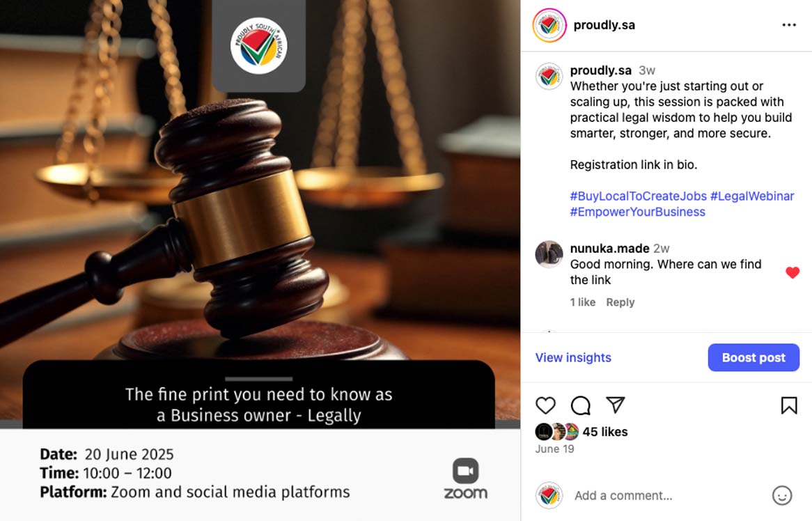This screenshot has width=812, height=521.
Task: Unlike nunuka.made's comment red heart
Action: click(x=793, y=272)
